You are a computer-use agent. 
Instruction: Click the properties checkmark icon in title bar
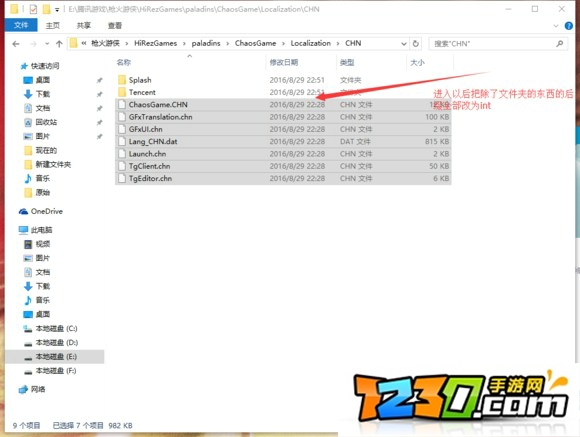click(x=33, y=9)
